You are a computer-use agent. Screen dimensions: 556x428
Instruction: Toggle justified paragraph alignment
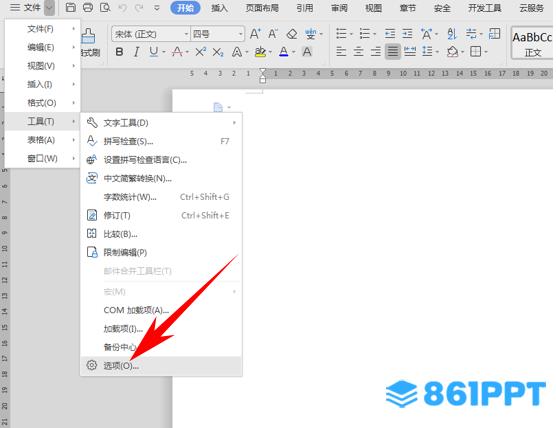(x=393, y=52)
